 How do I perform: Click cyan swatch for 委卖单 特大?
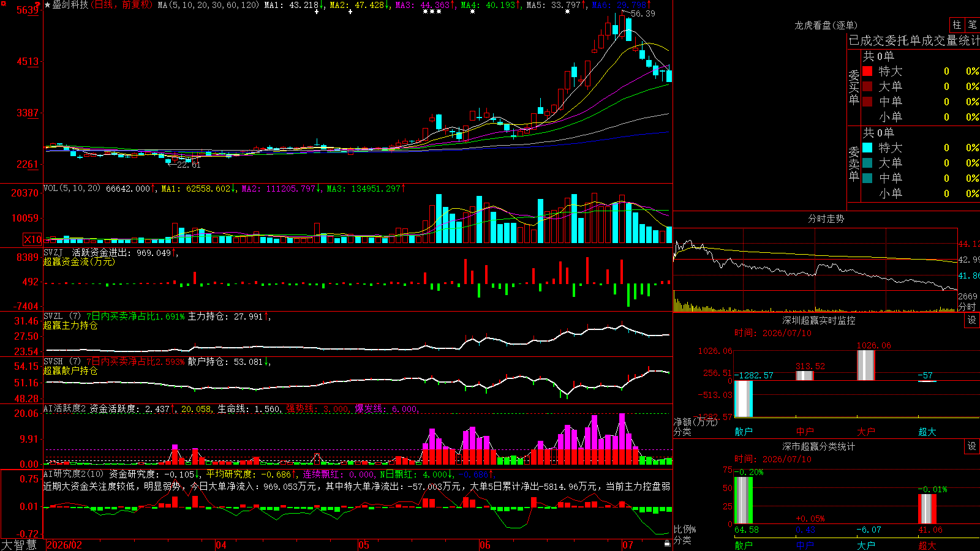pyautogui.click(x=867, y=148)
